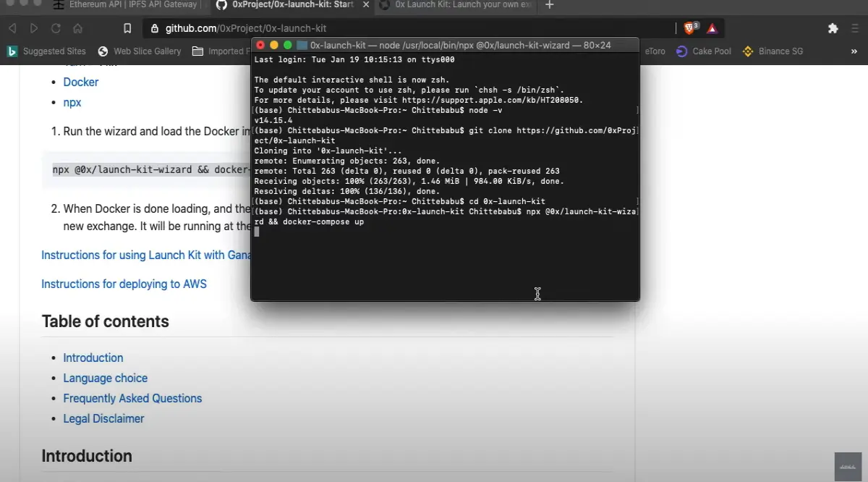Open the Web Slice Gallery bookmark
868x482 pixels.
140,51
